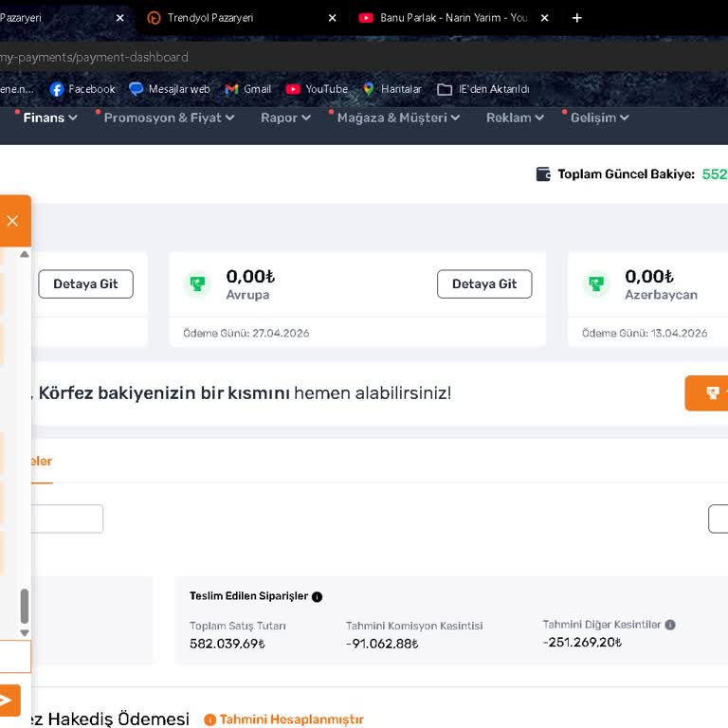The height and width of the screenshot is (728, 728).
Task: Close the Banu Parlak YouTube tab
Action: click(x=545, y=18)
